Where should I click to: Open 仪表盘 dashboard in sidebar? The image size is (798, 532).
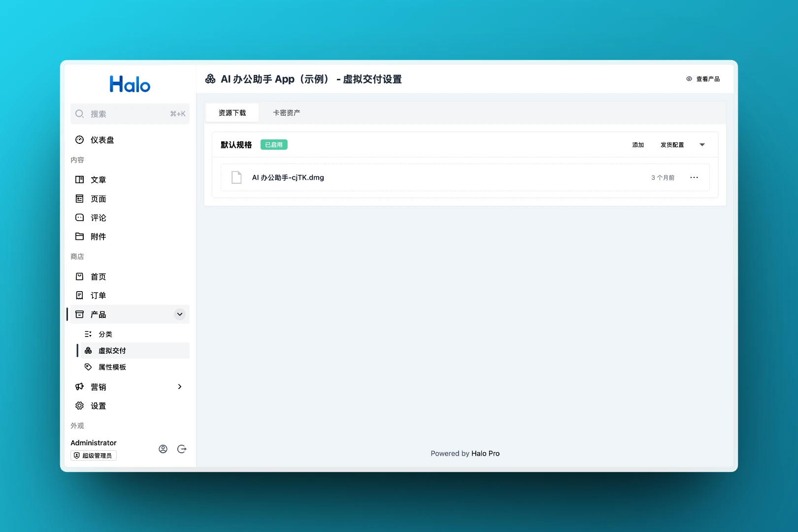click(130, 140)
